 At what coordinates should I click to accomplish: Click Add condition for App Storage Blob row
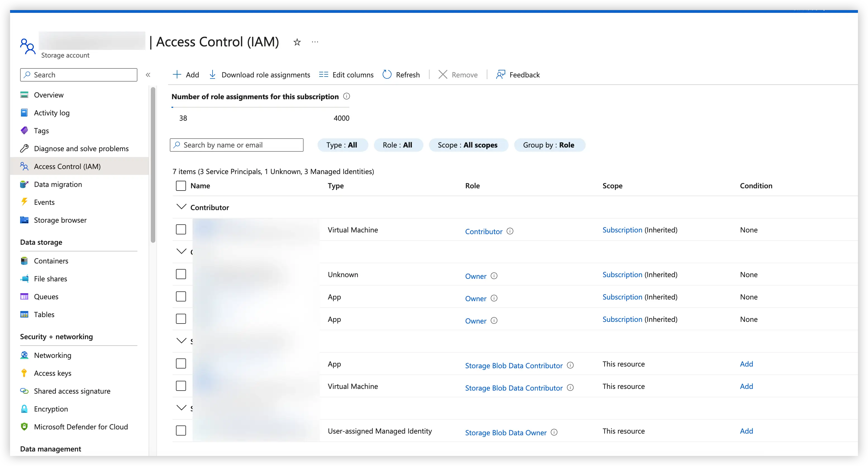point(746,364)
